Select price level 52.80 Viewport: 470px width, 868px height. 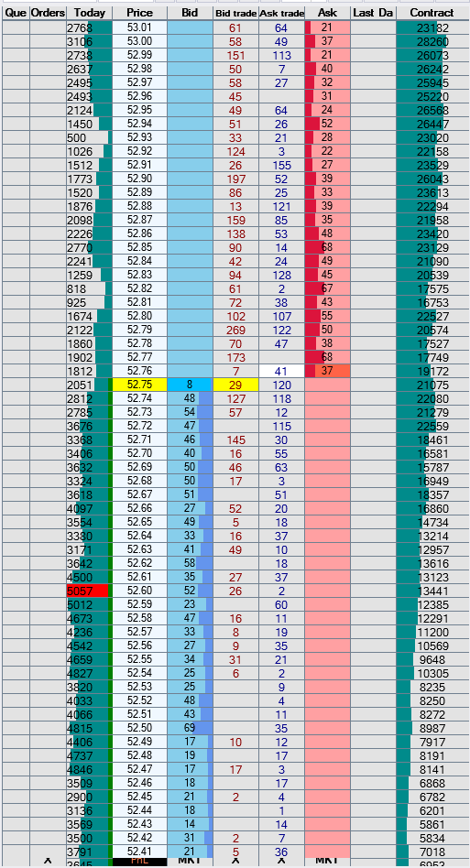(x=139, y=316)
